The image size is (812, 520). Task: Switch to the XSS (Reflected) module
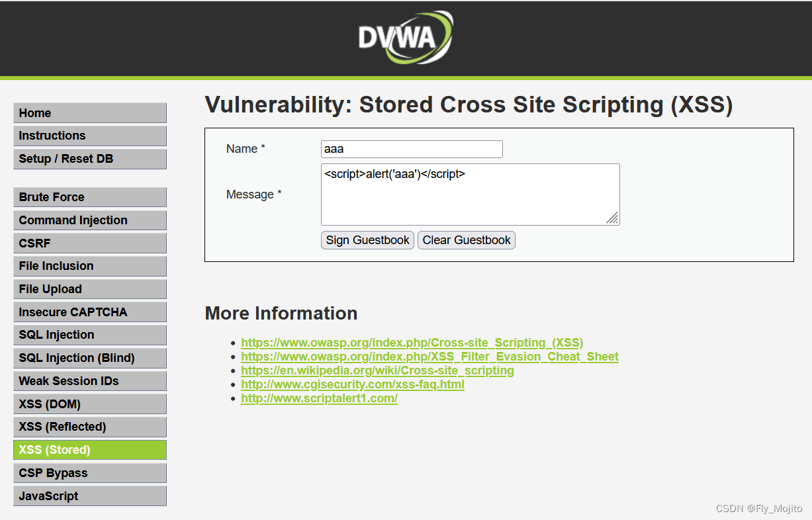89,427
